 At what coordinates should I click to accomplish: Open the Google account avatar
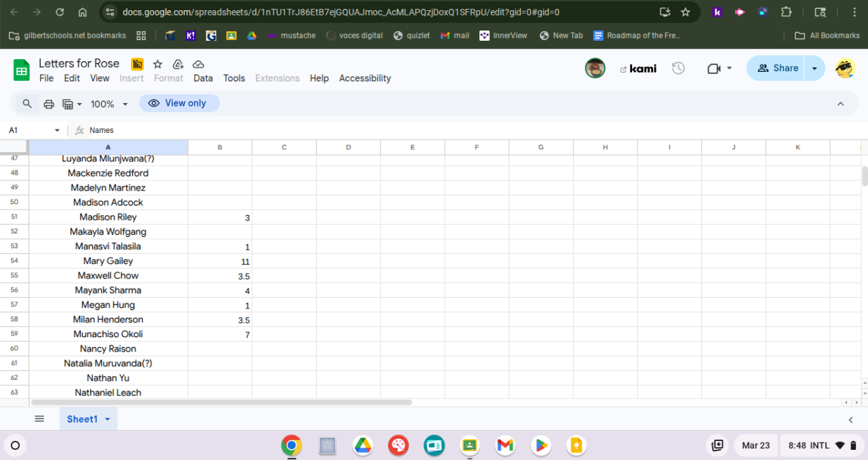845,68
